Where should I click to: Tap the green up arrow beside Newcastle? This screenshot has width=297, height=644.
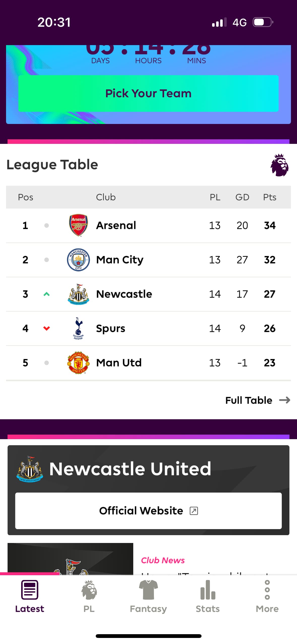(x=47, y=294)
